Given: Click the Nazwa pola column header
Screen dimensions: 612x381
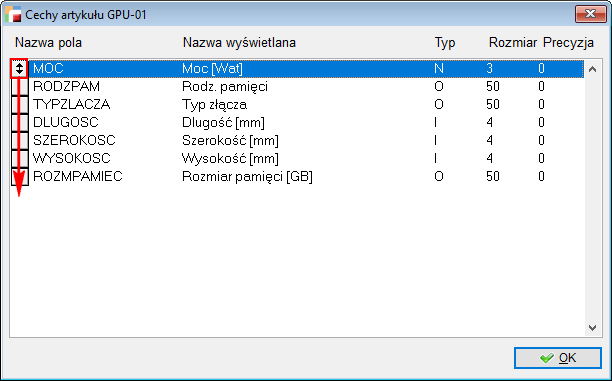Looking at the screenshot, I should (x=48, y=43).
